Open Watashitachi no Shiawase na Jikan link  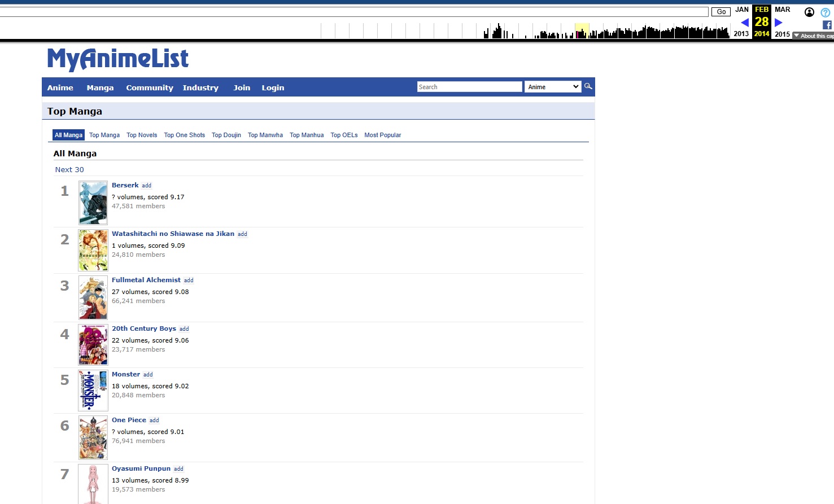(x=173, y=234)
